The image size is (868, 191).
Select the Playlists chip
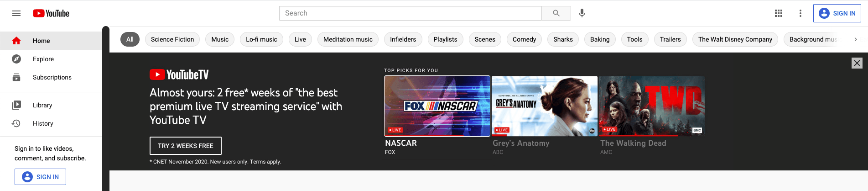[445, 39]
